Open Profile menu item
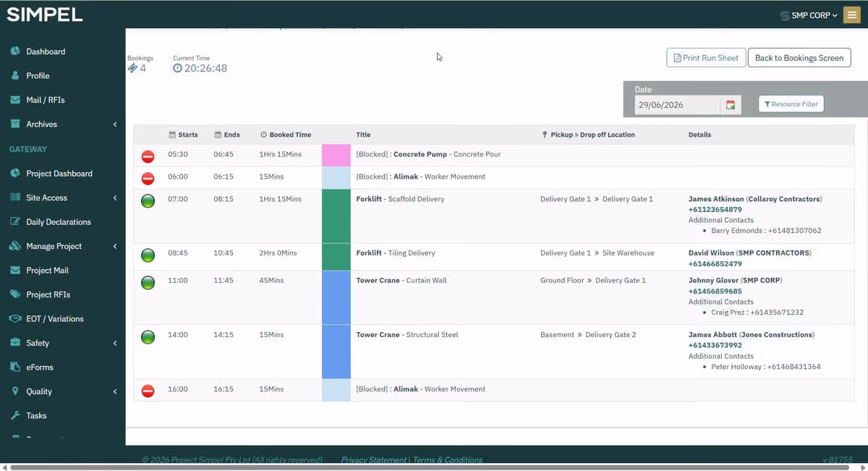This screenshot has width=868, height=471. [38, 75]
